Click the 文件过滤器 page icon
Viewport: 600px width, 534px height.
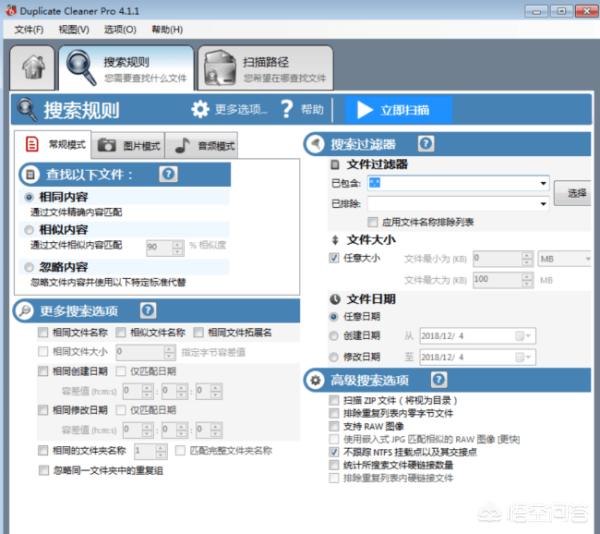pyautogui.click(x=335, y=164)
